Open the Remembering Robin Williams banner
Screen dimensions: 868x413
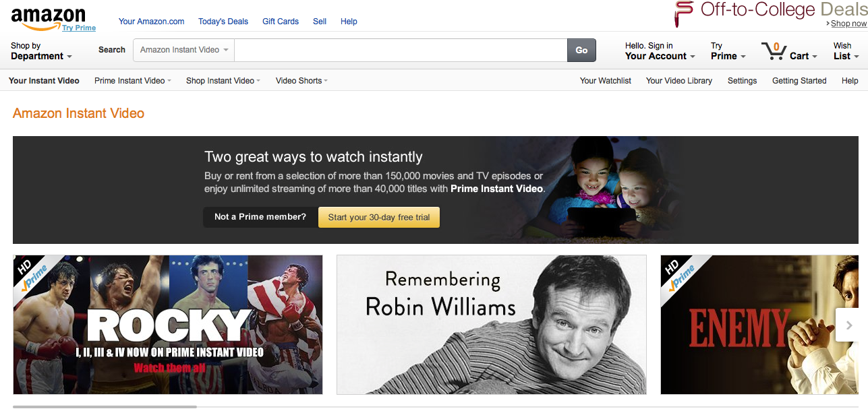(492, 325)
